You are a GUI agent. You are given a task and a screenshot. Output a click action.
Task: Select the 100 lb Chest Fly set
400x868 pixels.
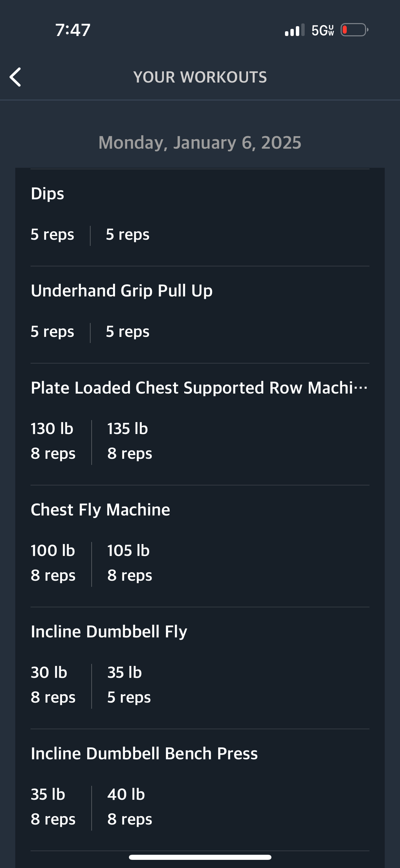tap(53, 563)
